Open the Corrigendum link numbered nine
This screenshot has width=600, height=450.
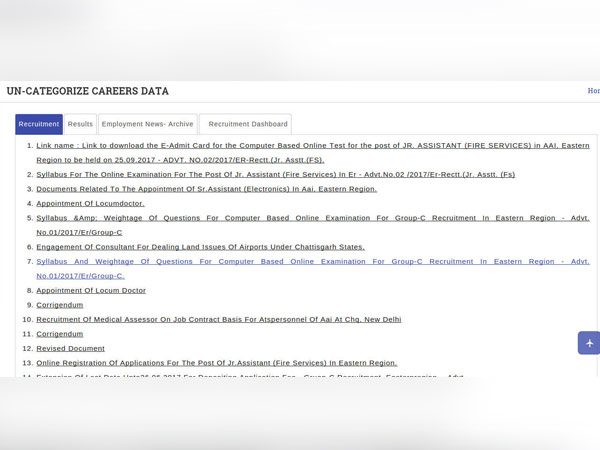60,305
